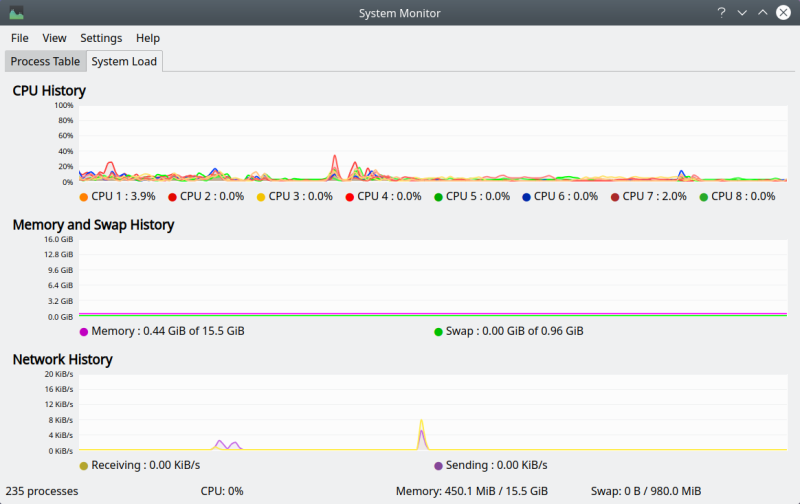Click the CPU 6 blue legend dot
This screenshot has height=504, width=800.
pos(526,197)
